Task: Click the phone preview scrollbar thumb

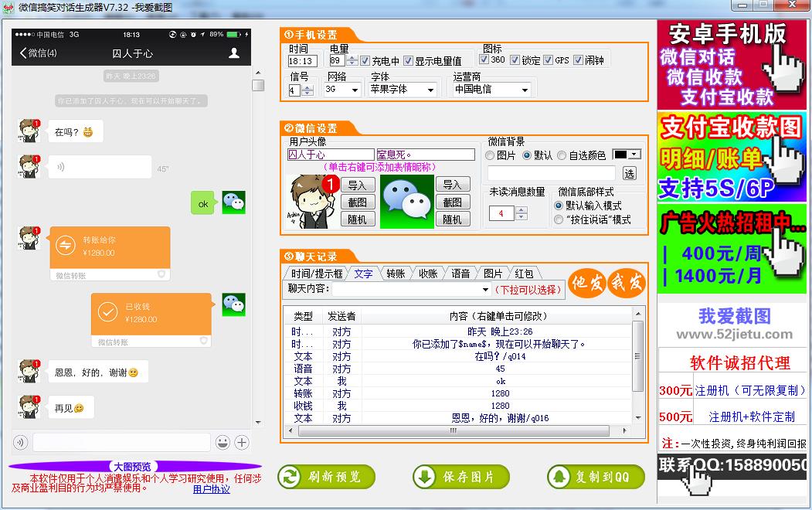Action: (x=258, y=85)
